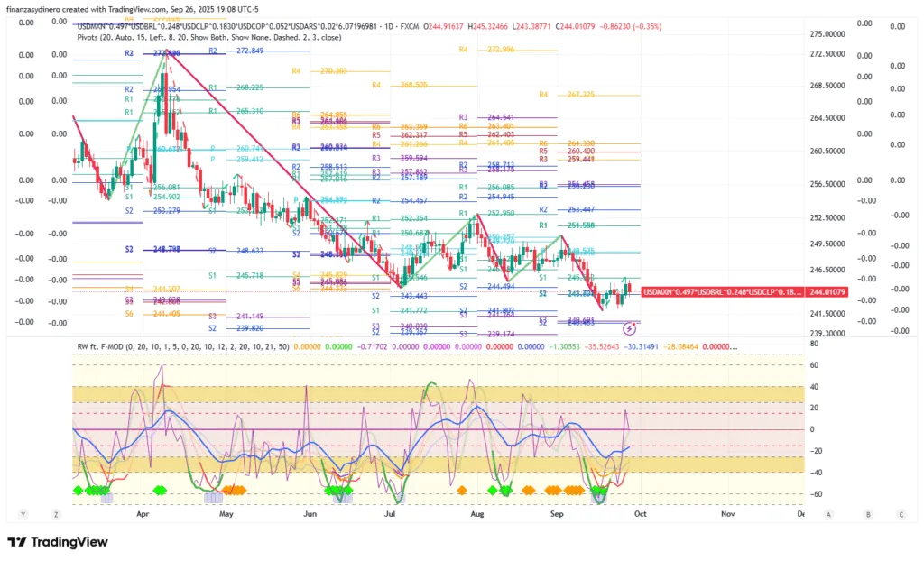Click the Oct label on time axis
Viewport: 924px width, 561px height.
click(x=639, y=512)
